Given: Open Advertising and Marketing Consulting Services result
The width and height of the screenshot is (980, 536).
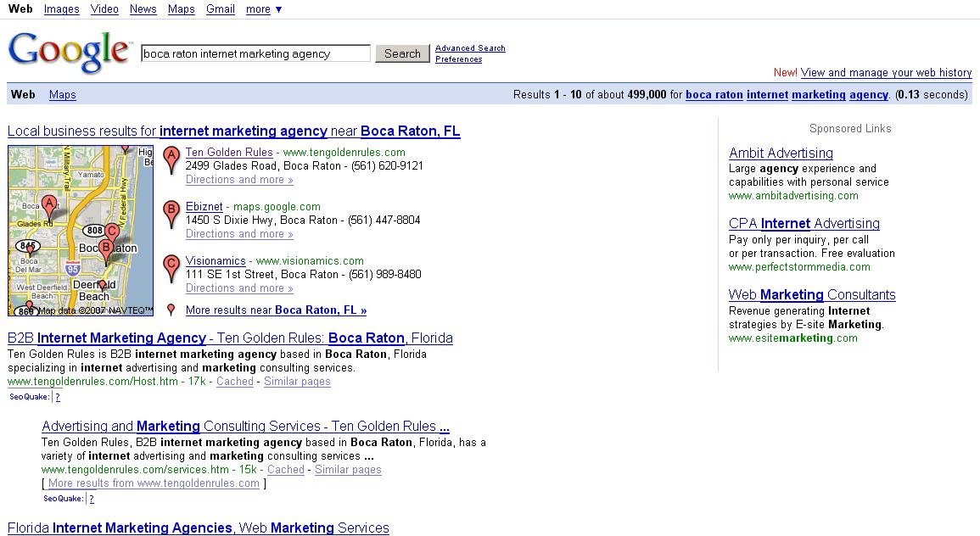Looking at the screenshot, I should click(245, 426).
